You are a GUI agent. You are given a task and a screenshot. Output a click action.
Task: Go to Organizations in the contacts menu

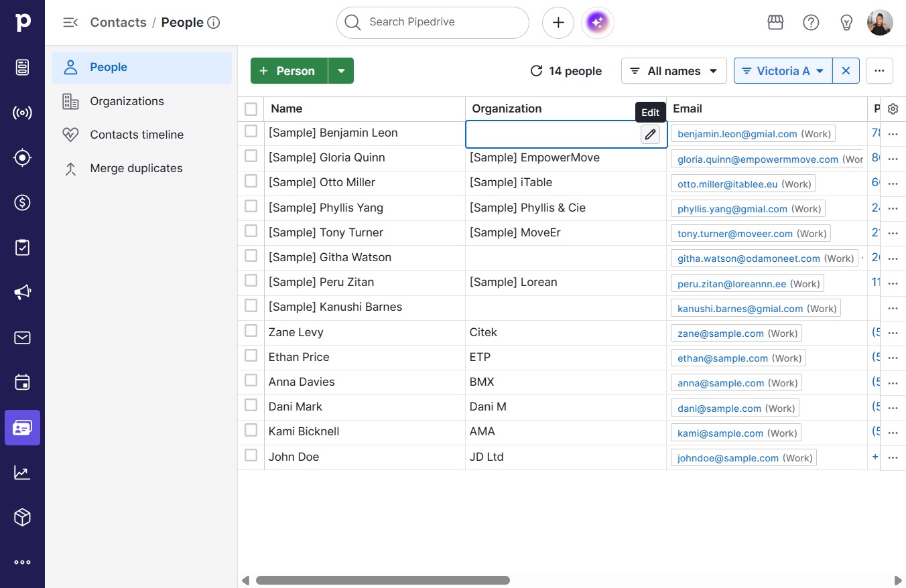[141, 101]
